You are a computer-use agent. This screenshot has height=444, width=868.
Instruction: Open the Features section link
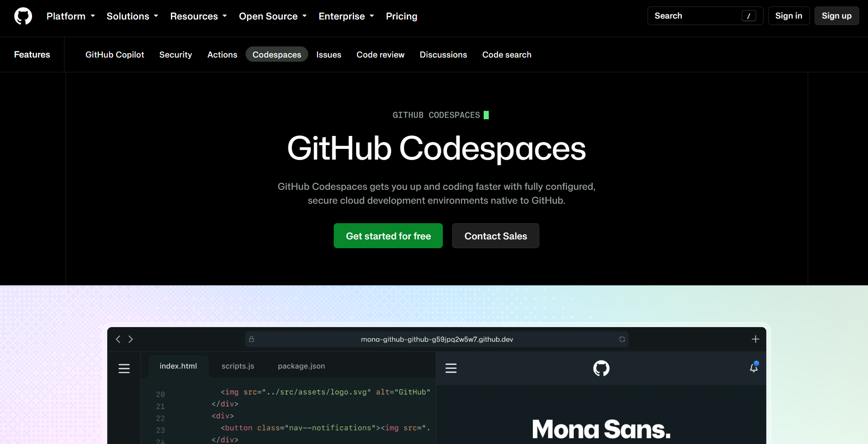click(x=32, y=54)
